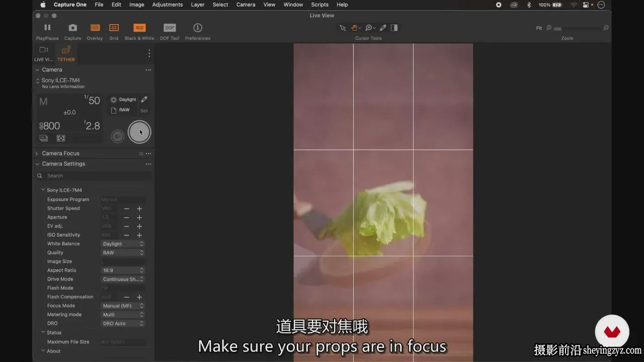Click the zoom-in magnifier icon
The height and width of the screenshot is (362, 644).
click(606, 28)
